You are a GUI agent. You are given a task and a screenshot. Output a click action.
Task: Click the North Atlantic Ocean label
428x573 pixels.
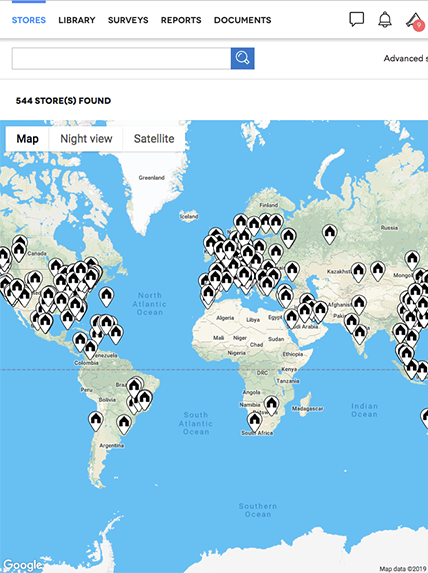149,304
